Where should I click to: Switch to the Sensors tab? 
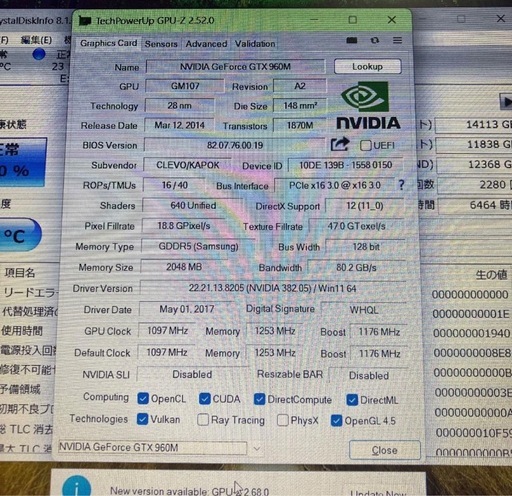161,44
